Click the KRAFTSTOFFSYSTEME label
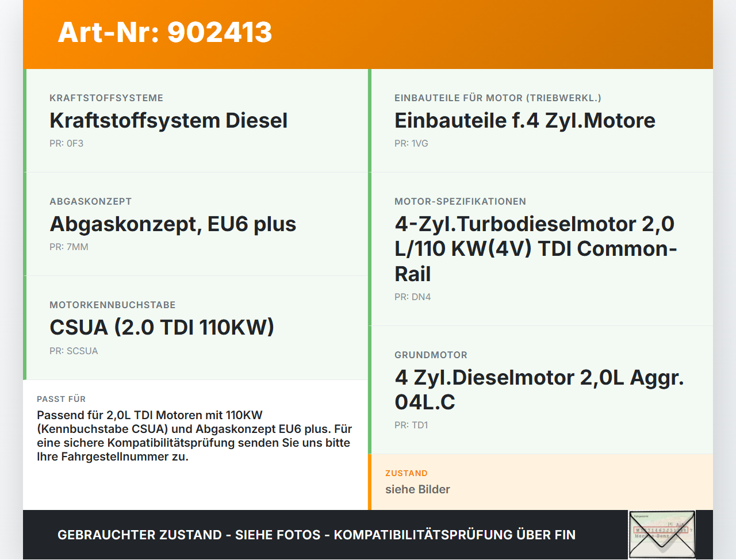This screenshot has width=736, height=560. (106, 98)
